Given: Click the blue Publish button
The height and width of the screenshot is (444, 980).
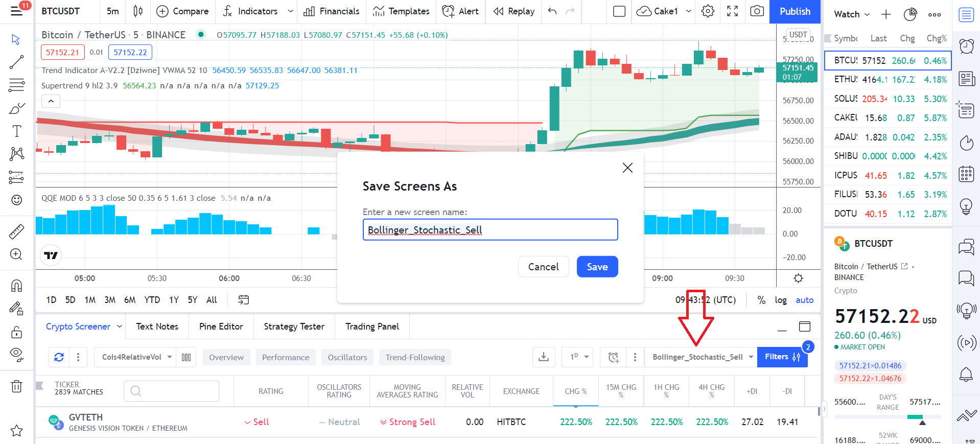Looking at the screenshot, I should [x=795, y=11].
